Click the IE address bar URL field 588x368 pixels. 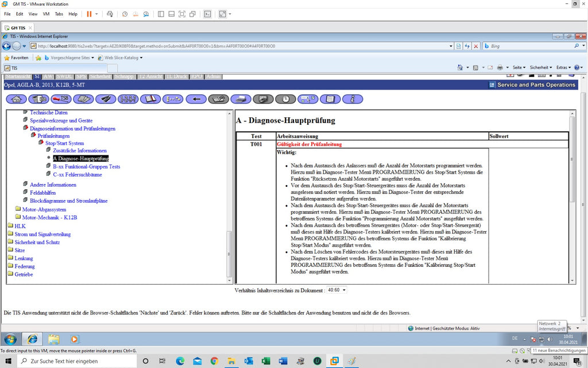click(240, 46)
